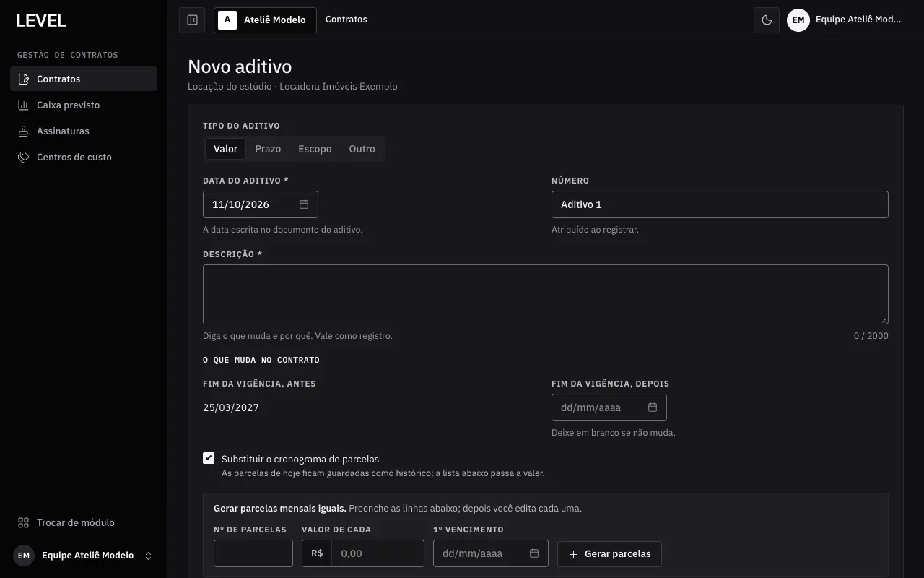Image resolution: width=924 pixels, height=578 pixels.
Task: Click the Gerar parcelas button
Action: 609,554
